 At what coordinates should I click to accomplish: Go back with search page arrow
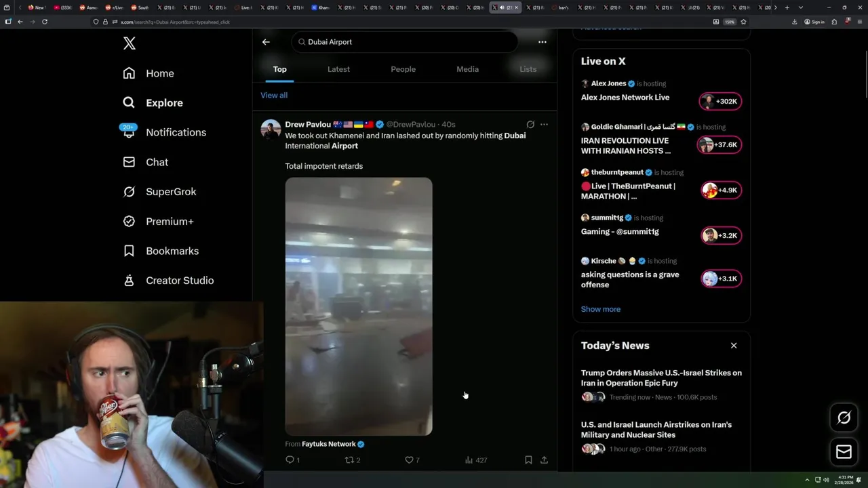[266, 42]
